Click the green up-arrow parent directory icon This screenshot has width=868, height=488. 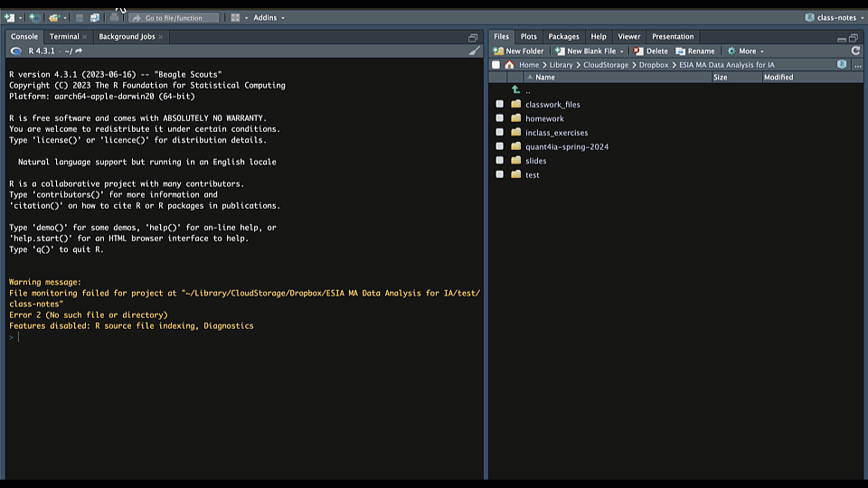coord(515,90)
